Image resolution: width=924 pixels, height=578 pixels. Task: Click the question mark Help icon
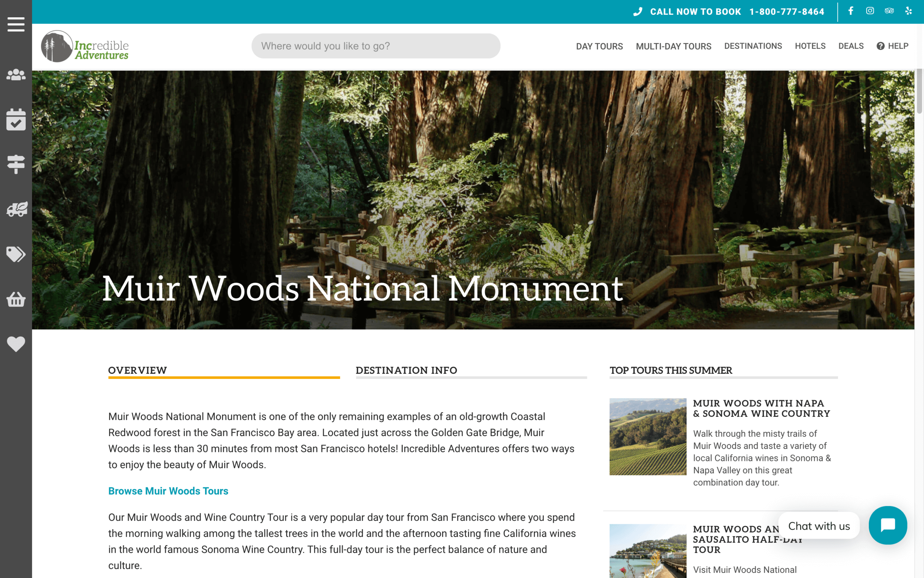tap(880, 46)
